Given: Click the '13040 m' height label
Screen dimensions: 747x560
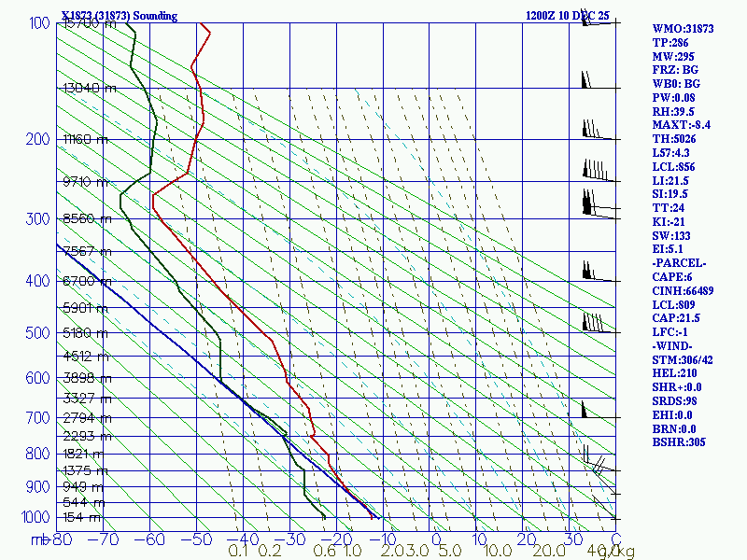Looking at the screenshot, I should tap(90, 88).
